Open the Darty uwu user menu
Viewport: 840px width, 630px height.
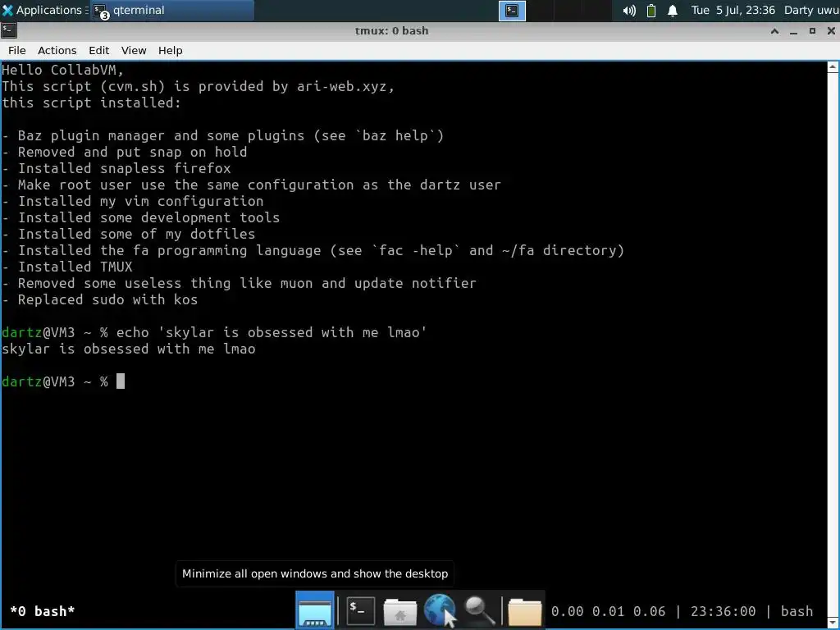(x=811, y=10)
